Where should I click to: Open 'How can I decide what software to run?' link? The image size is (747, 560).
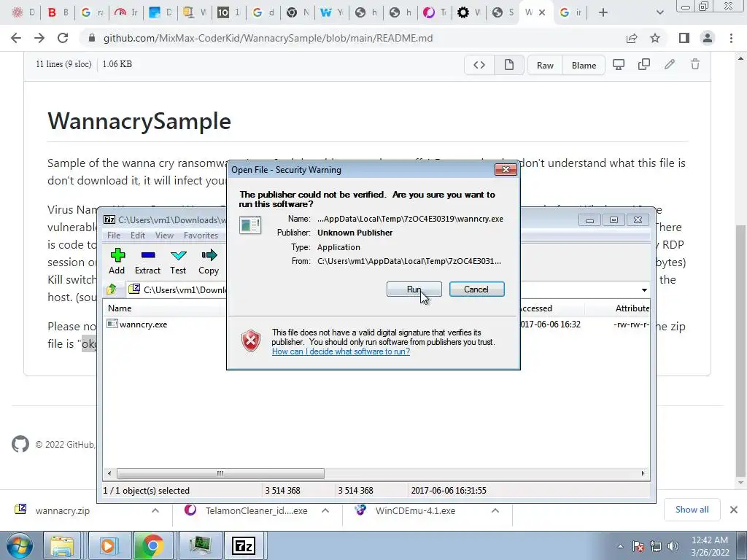pyautogui.click(x=341, y=352)
